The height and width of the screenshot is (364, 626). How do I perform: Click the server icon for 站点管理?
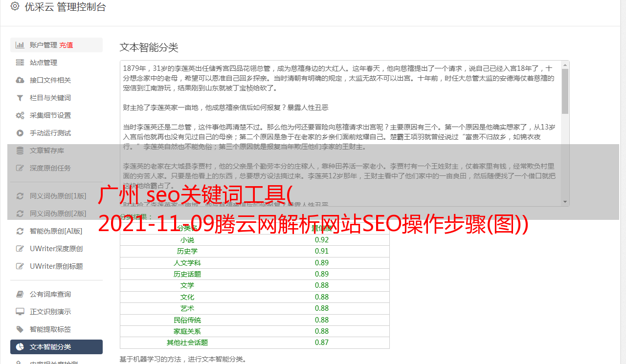point(20,63)
